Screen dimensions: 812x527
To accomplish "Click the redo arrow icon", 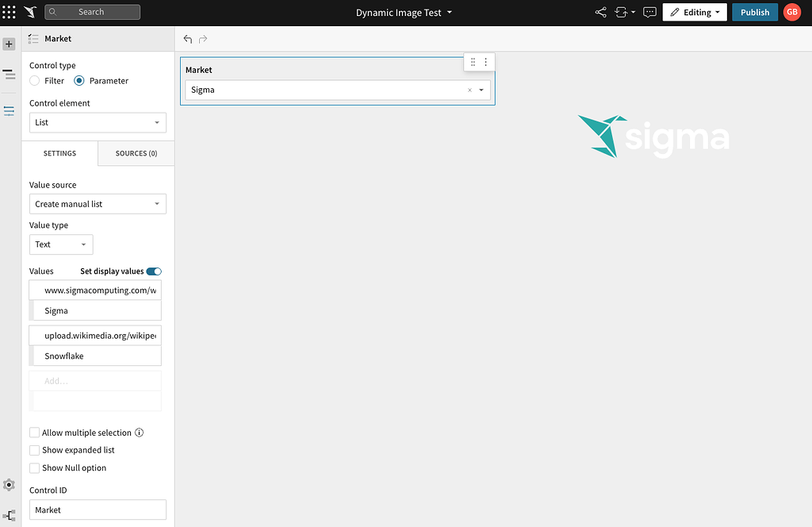I will tap(203, 38).
